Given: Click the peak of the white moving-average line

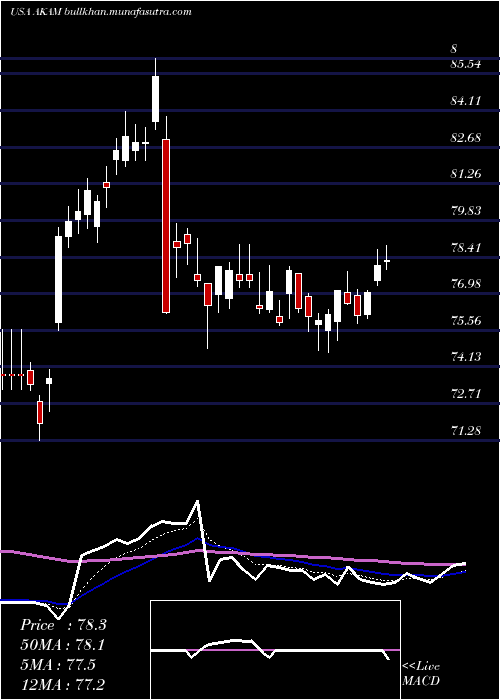Looking at the screenshot, I should point(197,501).
